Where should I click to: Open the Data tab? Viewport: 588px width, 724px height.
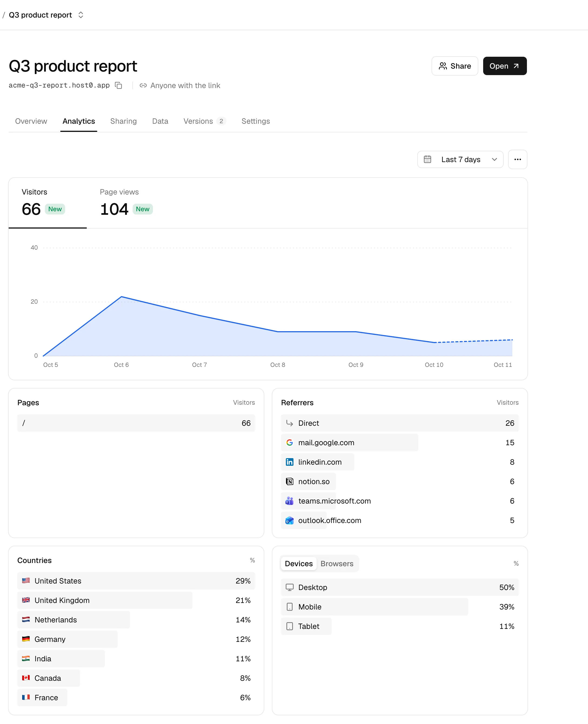[x=160, y=121]
